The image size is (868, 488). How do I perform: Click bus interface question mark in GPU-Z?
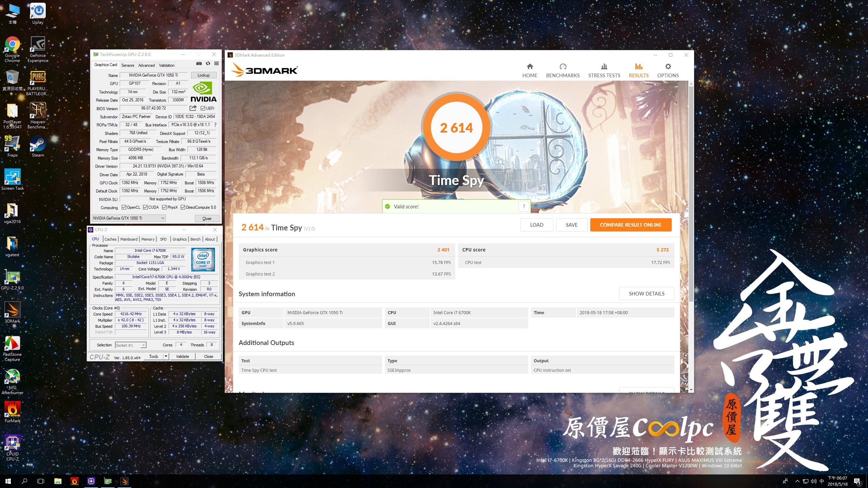tap(215, 125)
